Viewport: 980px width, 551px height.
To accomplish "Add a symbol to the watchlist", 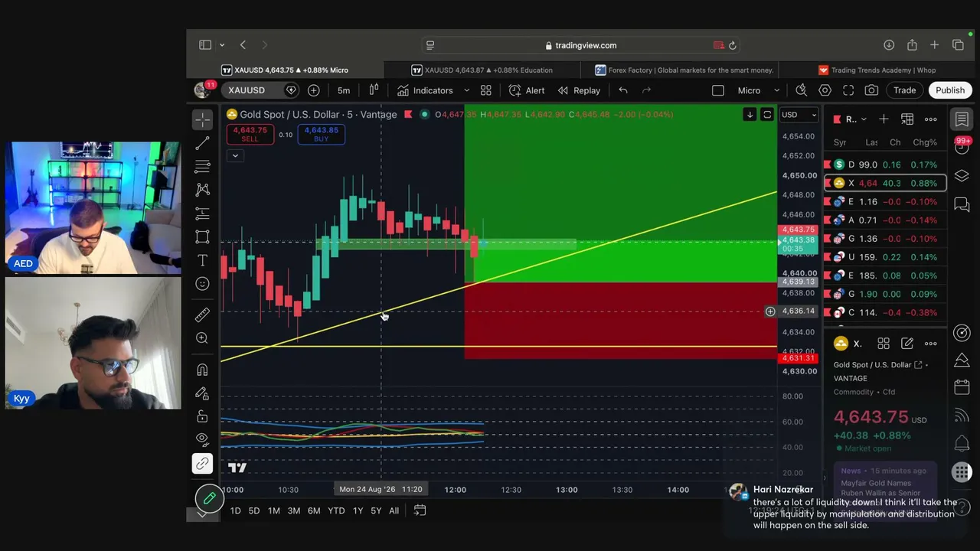I will click(x=884, y=119).
